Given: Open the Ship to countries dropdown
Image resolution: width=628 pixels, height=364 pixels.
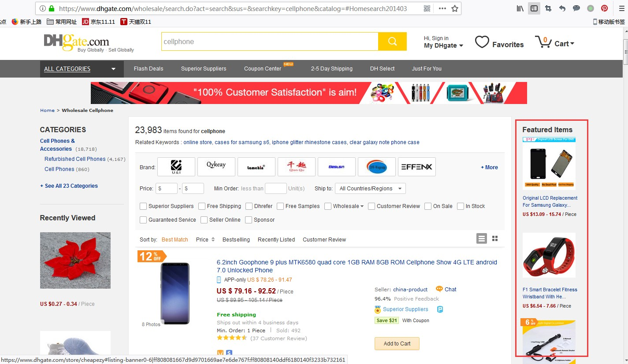Looking at the screenshot, I should tap(370, 189).
